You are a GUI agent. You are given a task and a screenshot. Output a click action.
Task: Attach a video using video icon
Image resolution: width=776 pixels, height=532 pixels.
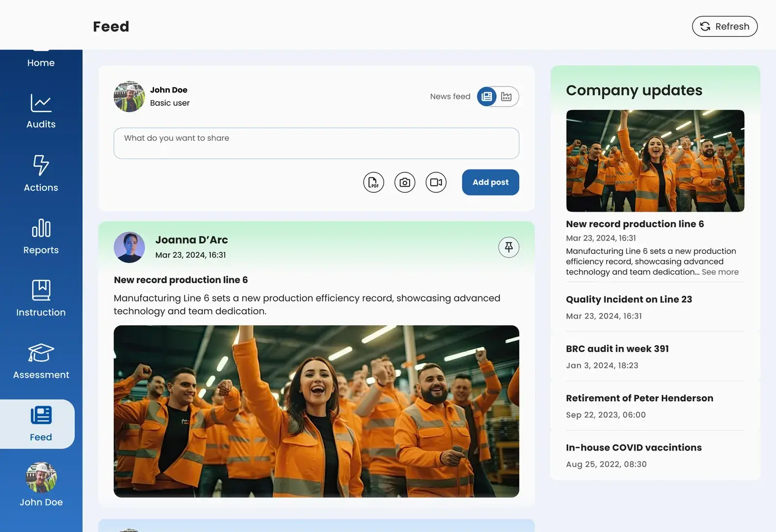[x=436, y=182]
